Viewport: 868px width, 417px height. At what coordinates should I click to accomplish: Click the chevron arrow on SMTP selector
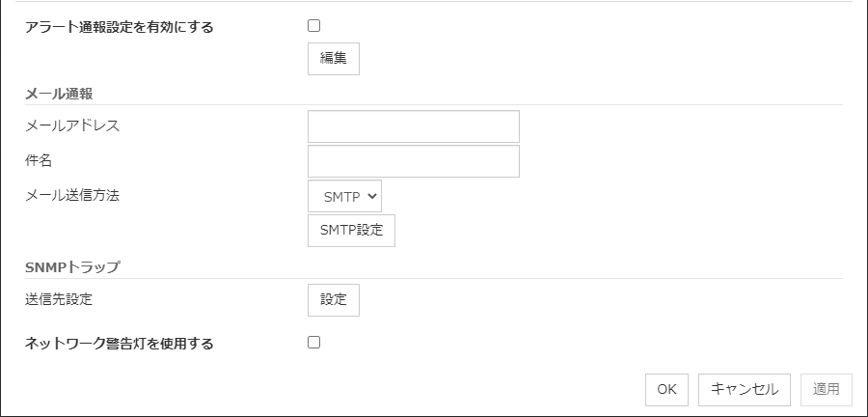[371, 196]
